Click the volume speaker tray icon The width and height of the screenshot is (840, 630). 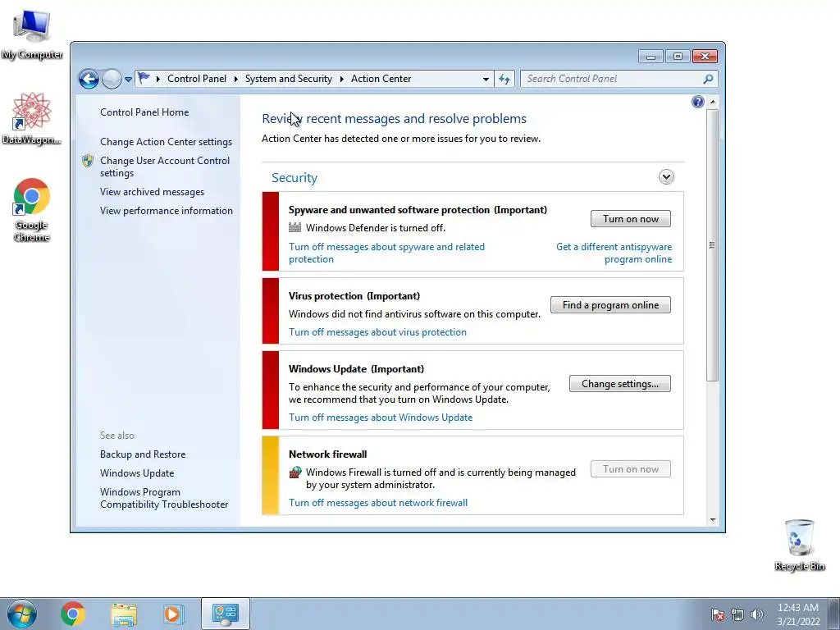[x=756, y=614]
